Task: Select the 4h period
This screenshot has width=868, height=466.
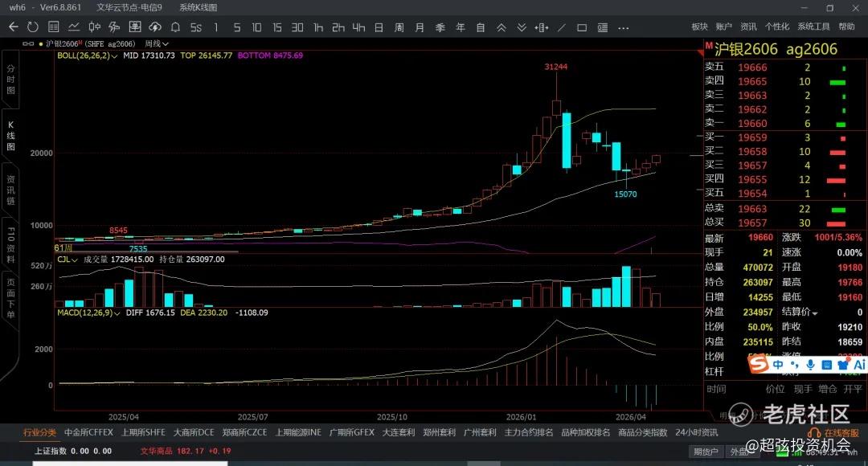Action: (x=358, y=27)
